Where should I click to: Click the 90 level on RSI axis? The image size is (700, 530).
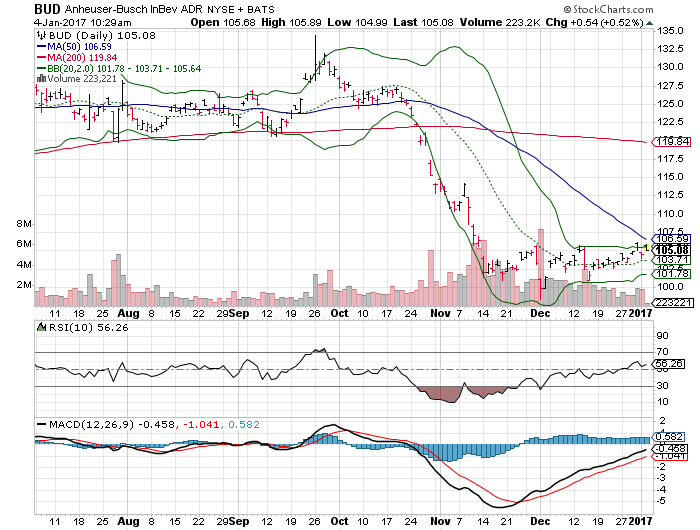pos(662,336)
